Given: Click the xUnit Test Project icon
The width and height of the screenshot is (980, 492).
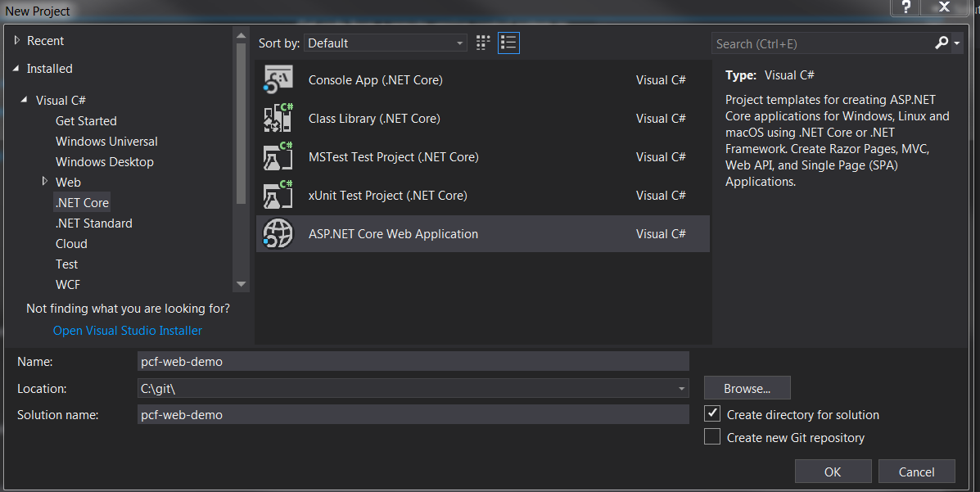Looking at the screenshot, I should click(x=278, y=196).
